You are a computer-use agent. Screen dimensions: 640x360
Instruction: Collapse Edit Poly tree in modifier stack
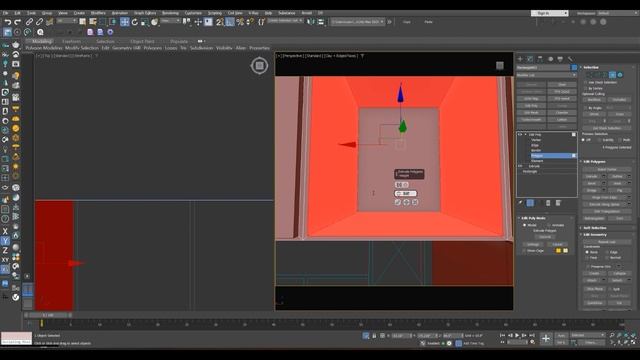(x=526, y=134)
